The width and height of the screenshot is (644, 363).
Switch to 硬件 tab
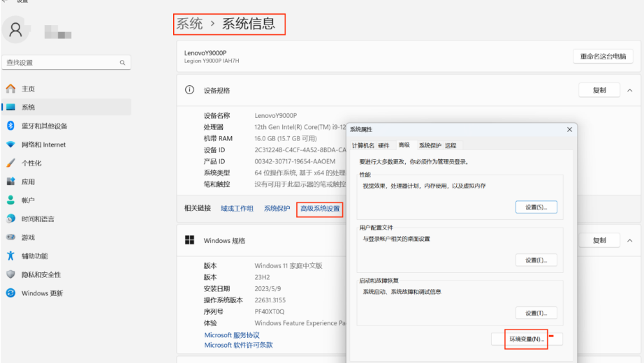(383, 145)
